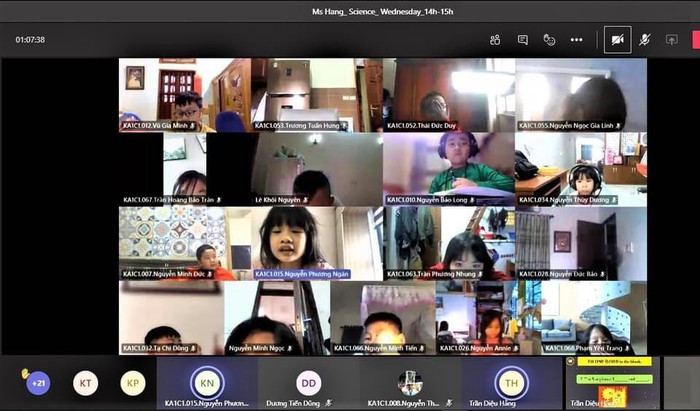The height and width of the screenshot is (411, 700).
Task: Toggle the microphone mute button
Action: point(645,40)
